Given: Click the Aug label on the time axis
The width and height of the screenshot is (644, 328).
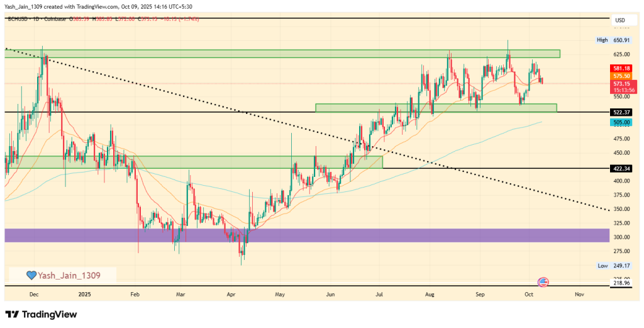Looking at the screenshot, I should 430,294.
